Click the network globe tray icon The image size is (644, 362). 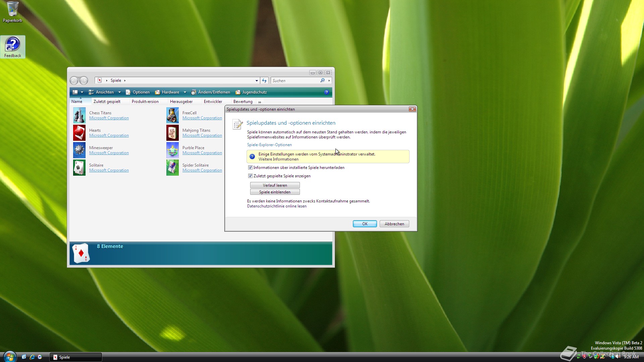612,357
